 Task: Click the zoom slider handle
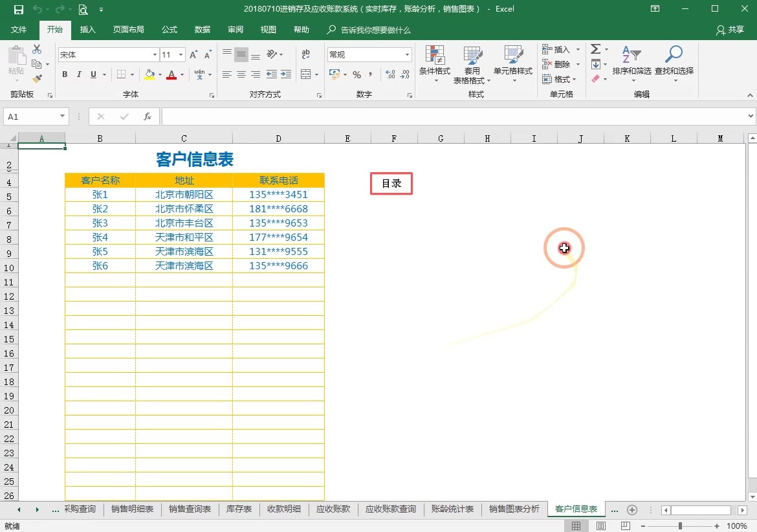tap(680, 526)
